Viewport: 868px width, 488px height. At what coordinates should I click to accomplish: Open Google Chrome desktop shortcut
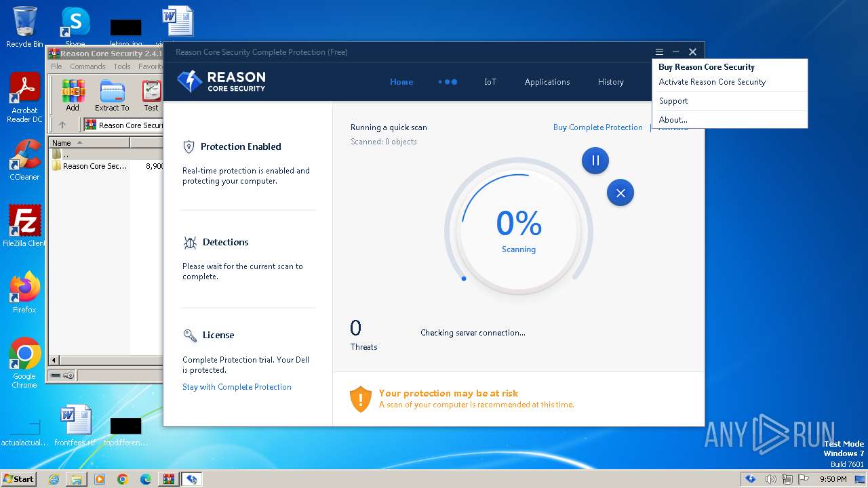pos(24,363)
